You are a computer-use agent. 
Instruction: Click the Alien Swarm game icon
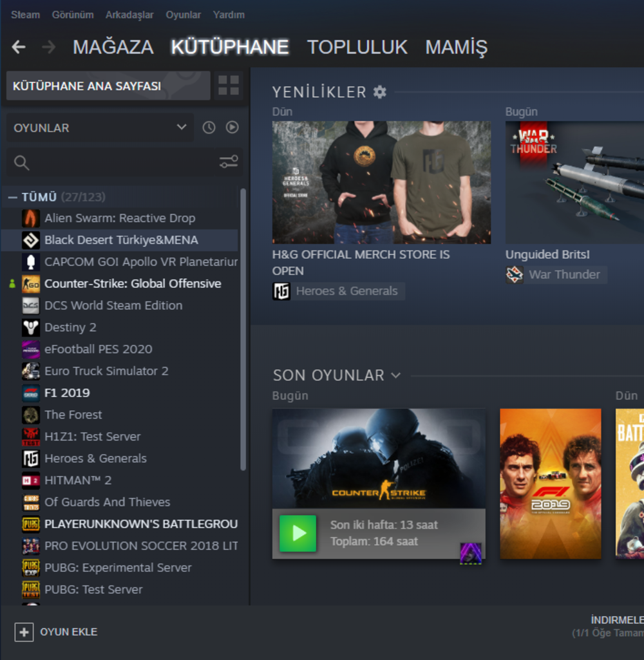pyautogui.click(x=31, y=218)
